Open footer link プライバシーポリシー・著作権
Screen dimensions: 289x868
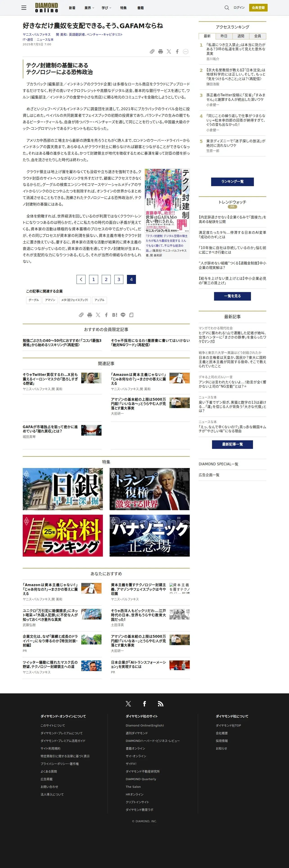(x=60, y=764)
